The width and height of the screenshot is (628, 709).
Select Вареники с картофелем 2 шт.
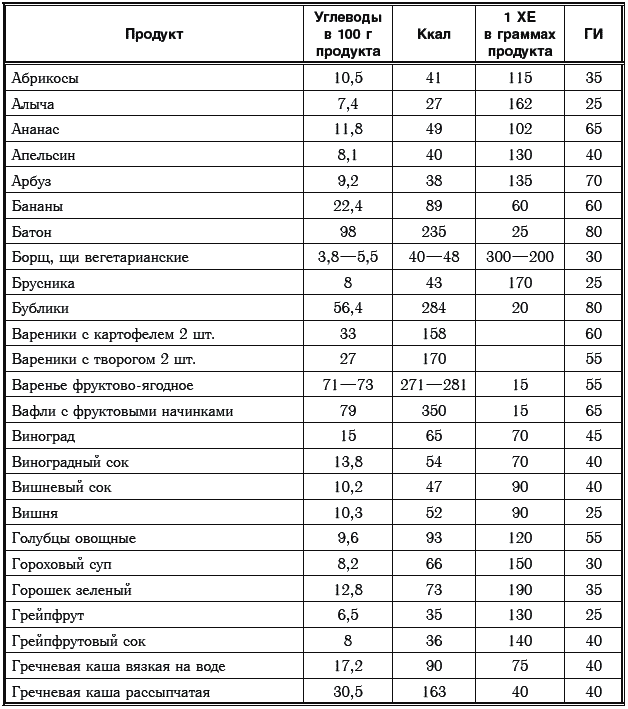(x=113, y=334)
